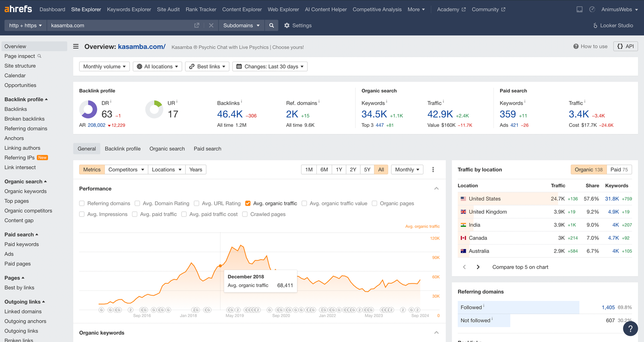Open the Subdomains mode dropdown
This screenshot has width=644, height=342.
242,25
